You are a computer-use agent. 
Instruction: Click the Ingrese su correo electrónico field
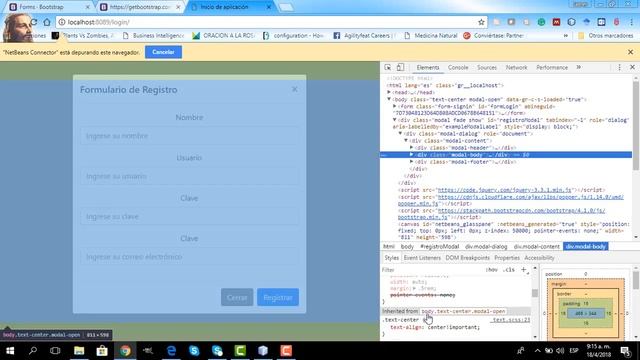pyautogui.click(x=189, y=257)
